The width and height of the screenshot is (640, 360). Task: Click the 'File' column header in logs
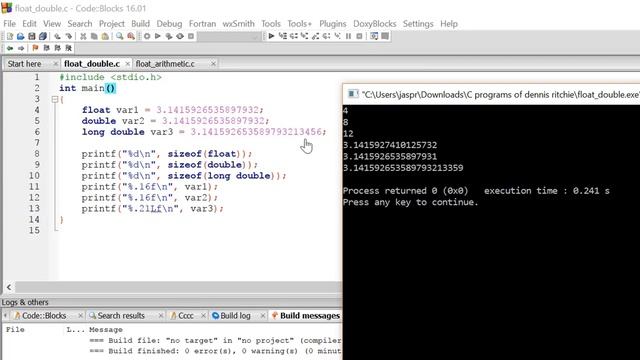point(15,329)
